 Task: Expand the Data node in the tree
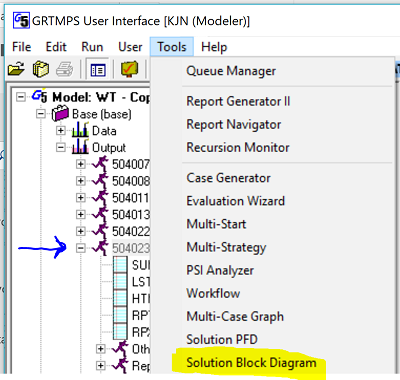[x=60, y=130]
